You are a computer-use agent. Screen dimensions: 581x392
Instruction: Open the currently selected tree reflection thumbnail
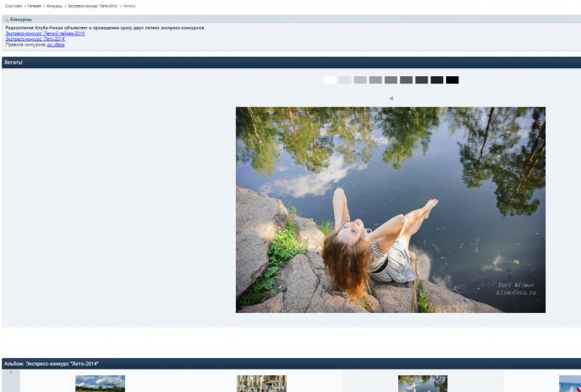(423, 383)
